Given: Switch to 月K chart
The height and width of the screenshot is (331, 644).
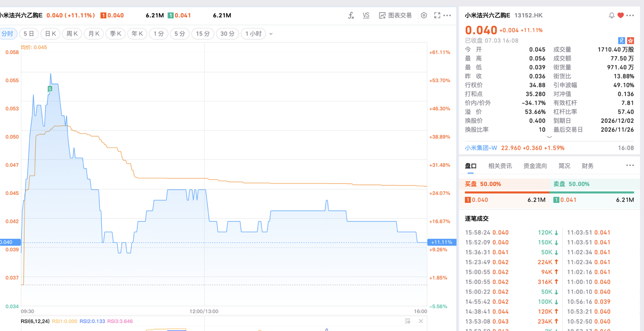Looking at the screenshot, I should (94, 33).
